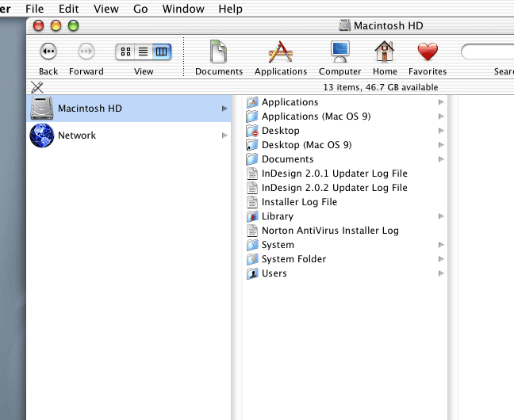Close the Macintosh HD window (red button)
This screenshot has height=420, width=514.
tap(38, 25)
